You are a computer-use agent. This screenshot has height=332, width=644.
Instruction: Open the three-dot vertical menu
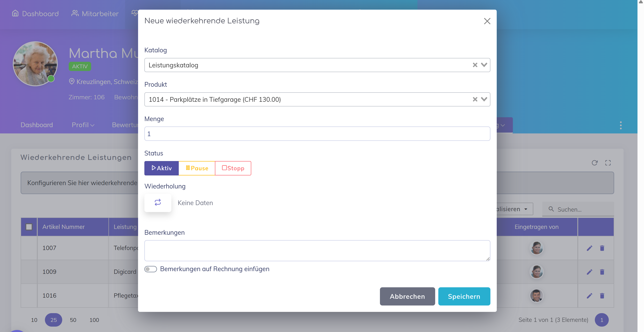(x=620, y=125)
